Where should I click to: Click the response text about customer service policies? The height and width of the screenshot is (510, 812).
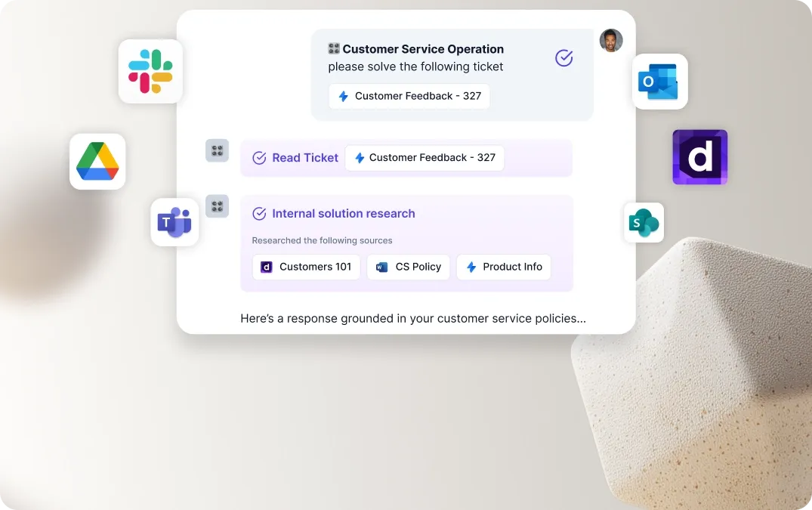[x=413, y=318]
